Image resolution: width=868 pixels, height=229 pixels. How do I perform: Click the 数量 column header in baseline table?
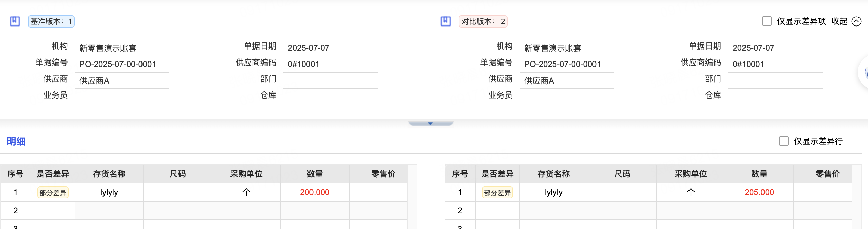315,174
